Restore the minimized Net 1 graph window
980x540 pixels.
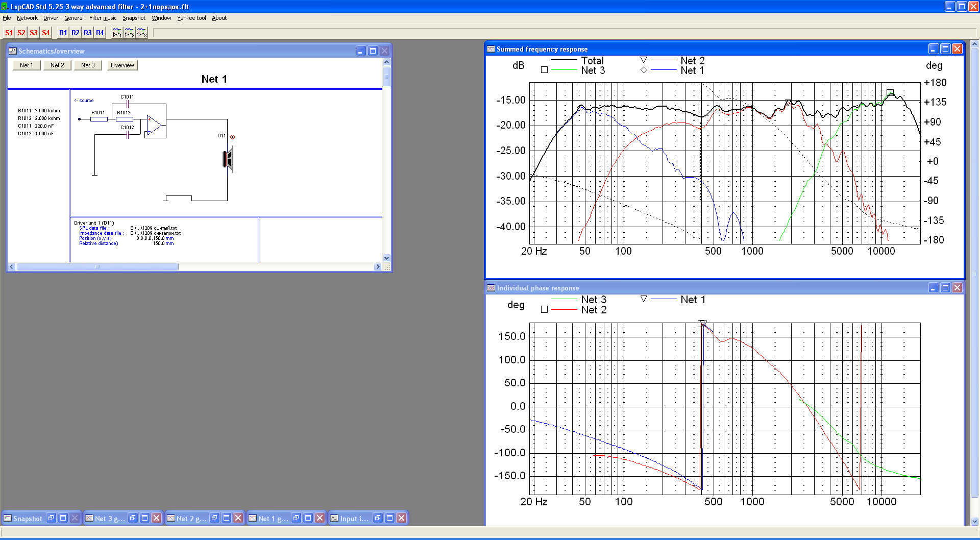[x=296, y=518]
